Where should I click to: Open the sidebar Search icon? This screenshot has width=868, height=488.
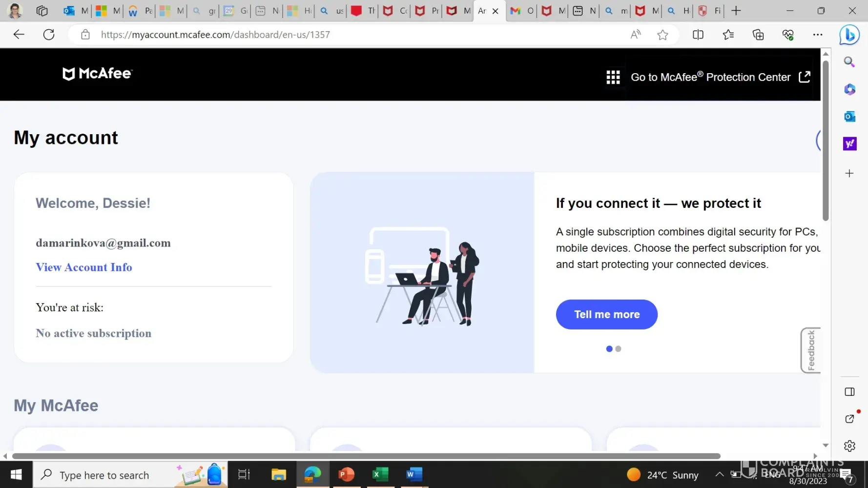pos(849,62)
